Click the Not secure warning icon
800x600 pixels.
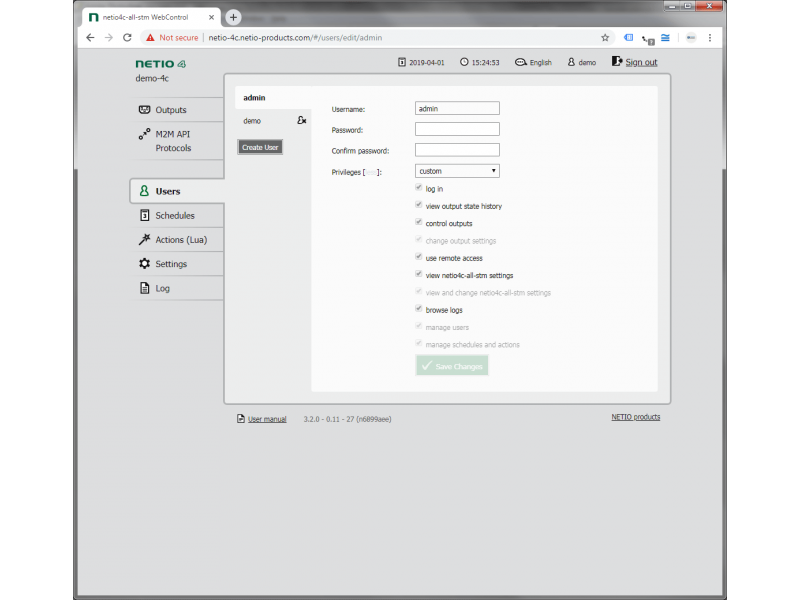click(150, 38)
